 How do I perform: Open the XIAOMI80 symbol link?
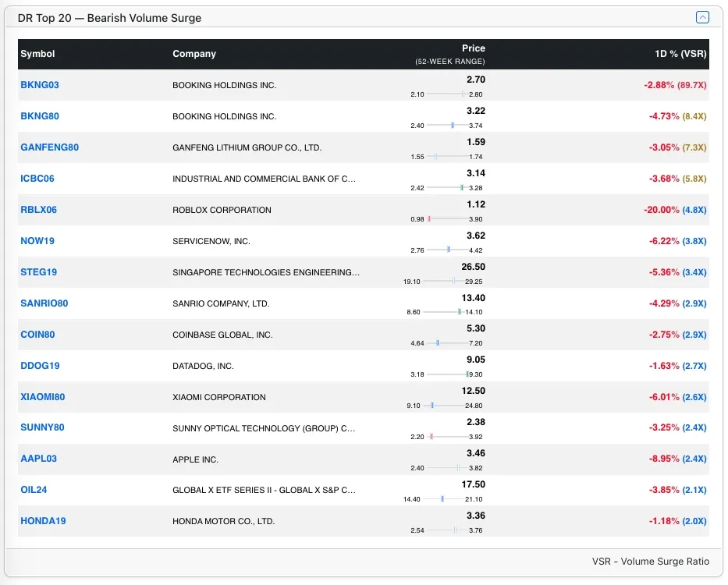point(43,397)
